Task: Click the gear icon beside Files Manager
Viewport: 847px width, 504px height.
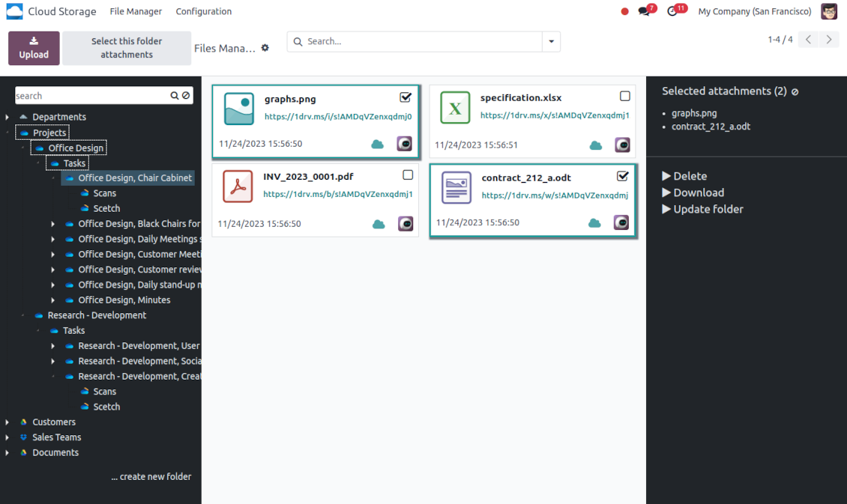Action: (265, 47)
